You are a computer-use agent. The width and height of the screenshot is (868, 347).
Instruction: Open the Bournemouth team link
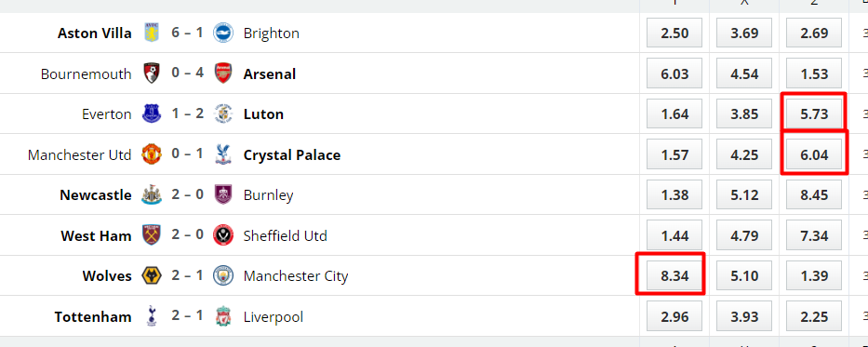click(x=87, y=73)
